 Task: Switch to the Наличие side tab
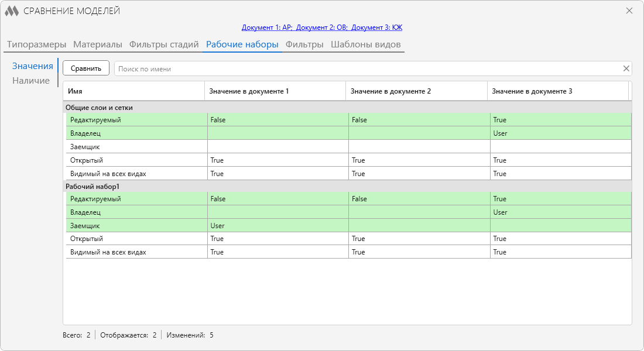click(x=31, y=81)
